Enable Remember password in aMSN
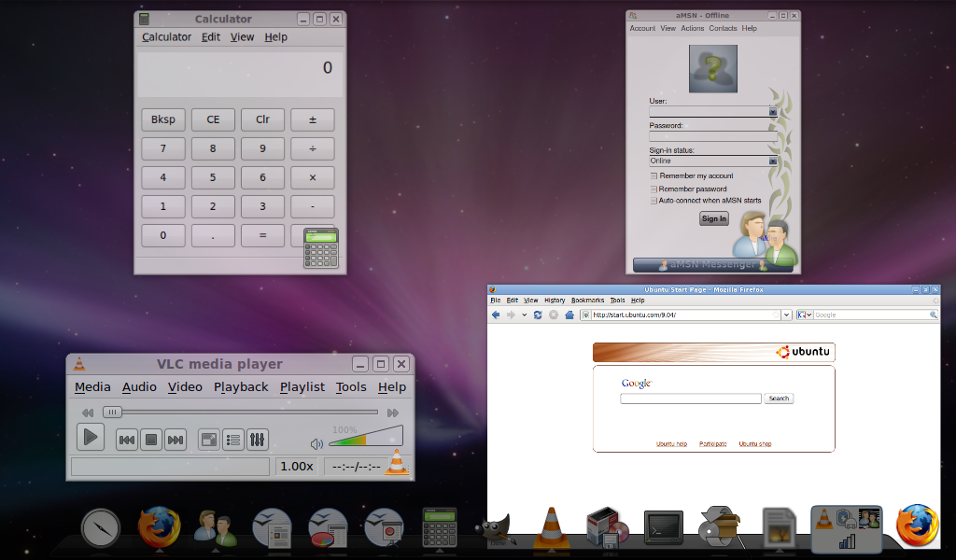This screenshot has width=956, height=560. 654,189
